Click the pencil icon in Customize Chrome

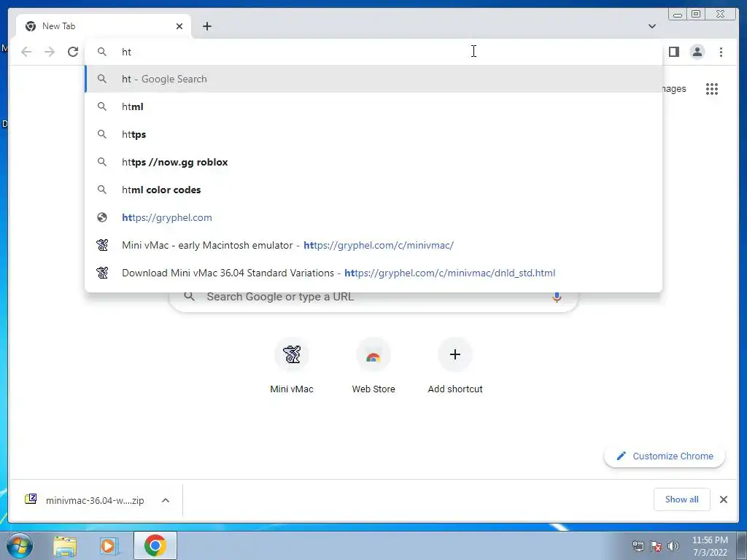pos(622,456)
